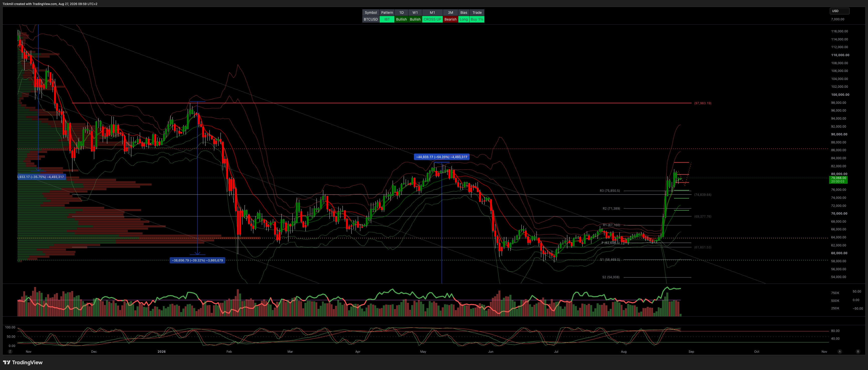Click the round B button on time axis
The width and height of the screenshot is (868, 370).
pos(858,351)
